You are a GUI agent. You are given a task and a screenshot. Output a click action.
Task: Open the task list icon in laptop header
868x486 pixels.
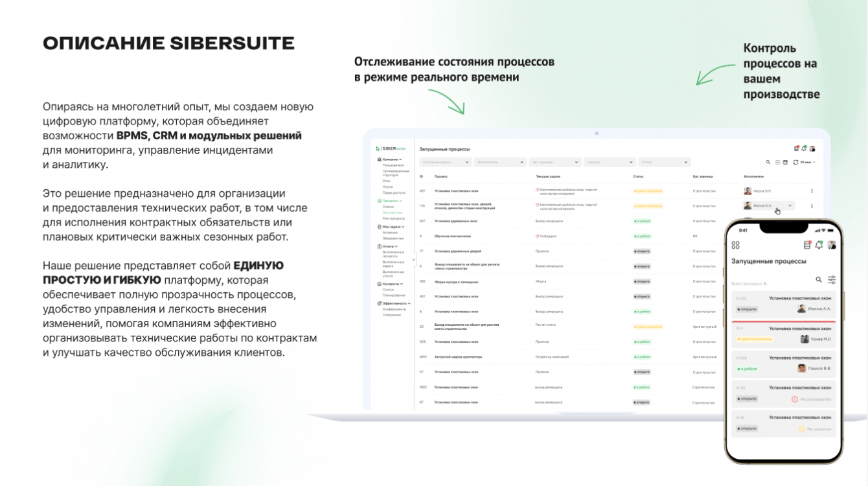(796, 149)
